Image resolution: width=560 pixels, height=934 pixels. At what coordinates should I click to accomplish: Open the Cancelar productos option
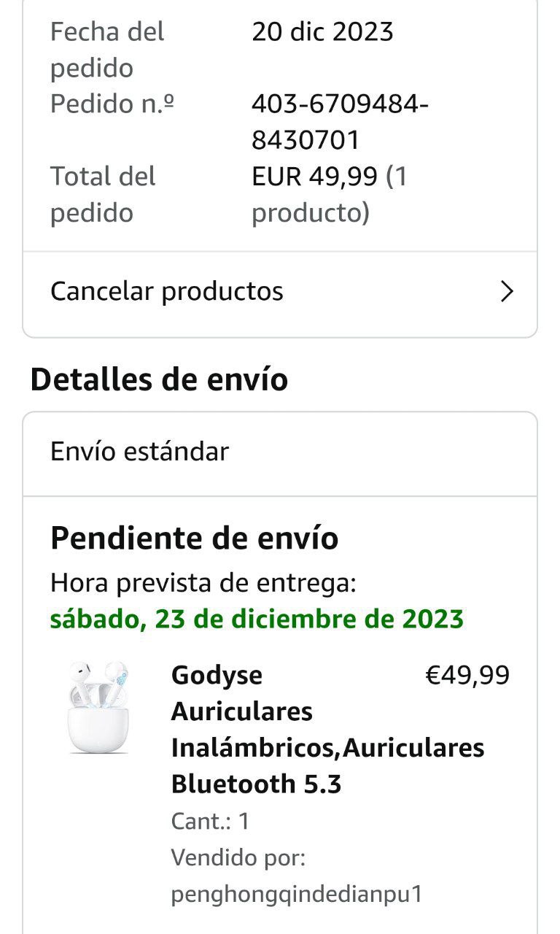point(167,292)
